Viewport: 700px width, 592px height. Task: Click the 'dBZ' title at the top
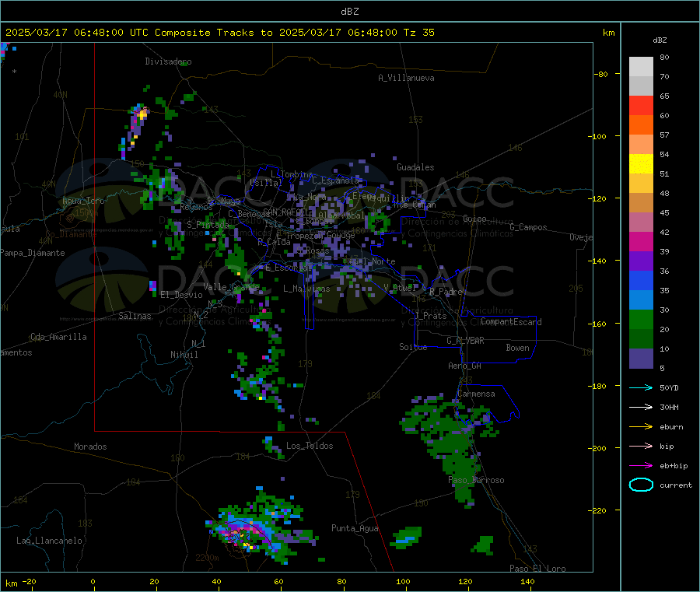click(x=349, y=12)
